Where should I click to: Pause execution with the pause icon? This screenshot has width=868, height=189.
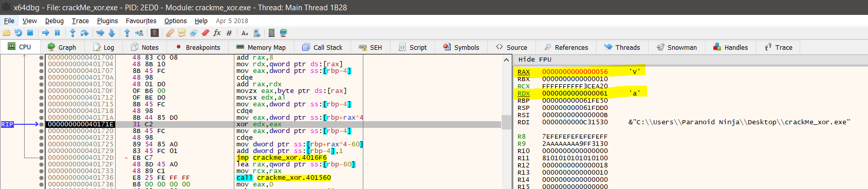tap(57, 33)
